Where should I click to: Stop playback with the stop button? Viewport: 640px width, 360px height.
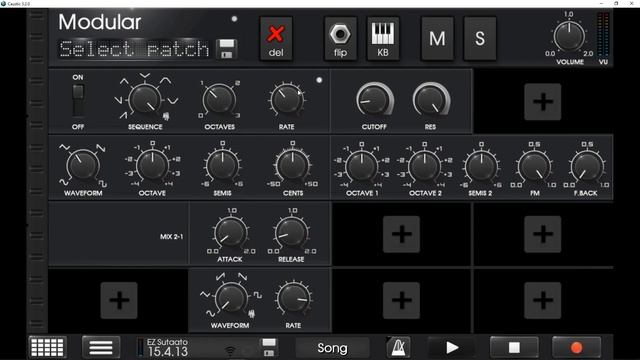514,347
